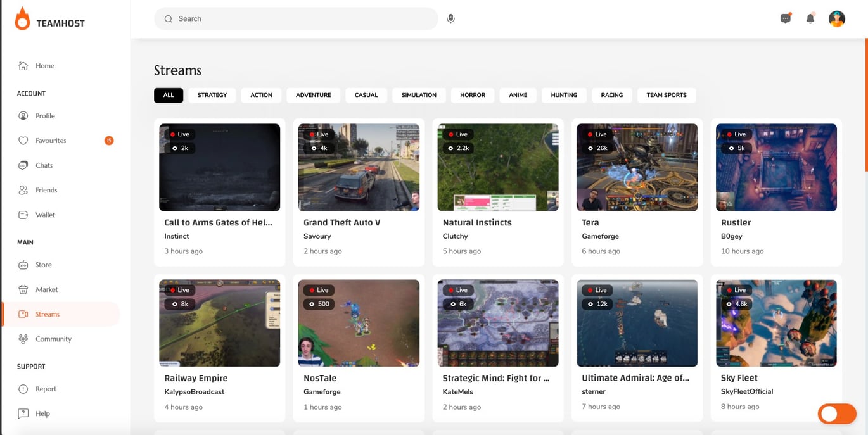Click the Streams icon in sidebar

(x=23, y=314)
